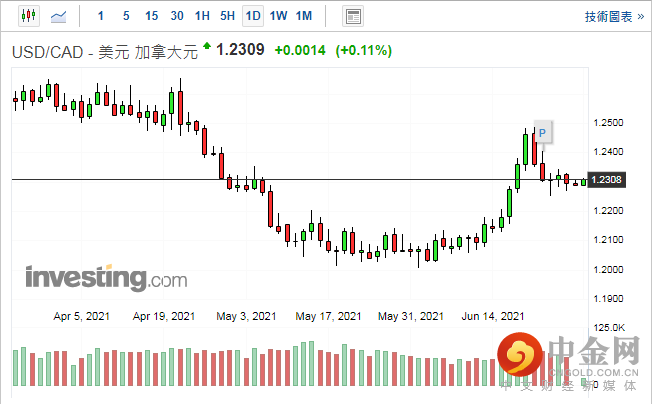This screenshot has width=654, height=404.
Task: Click the percent change (+0.11%)
Action: [364, 50]
